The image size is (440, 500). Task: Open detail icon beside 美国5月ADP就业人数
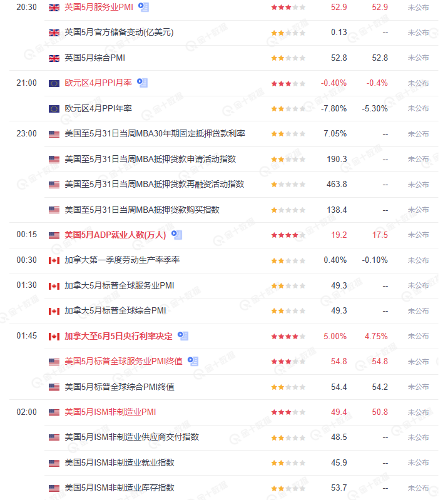pyautogui.click(x=177, y=235)
